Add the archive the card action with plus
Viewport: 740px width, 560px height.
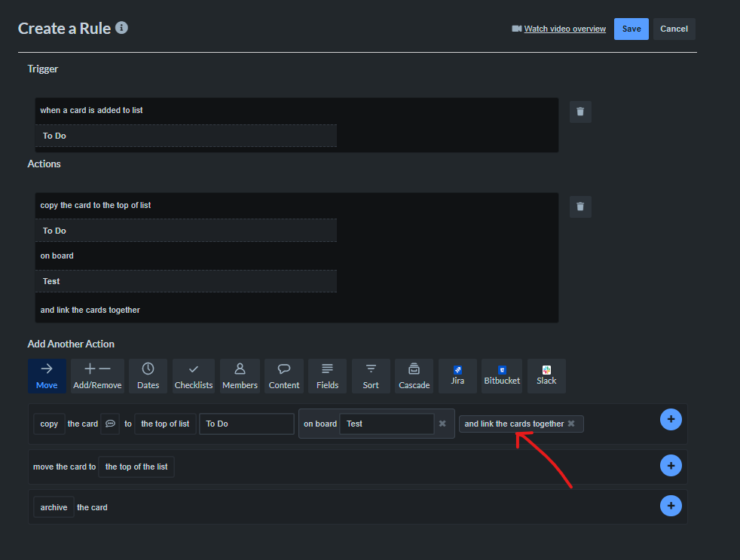click(671, 506)
